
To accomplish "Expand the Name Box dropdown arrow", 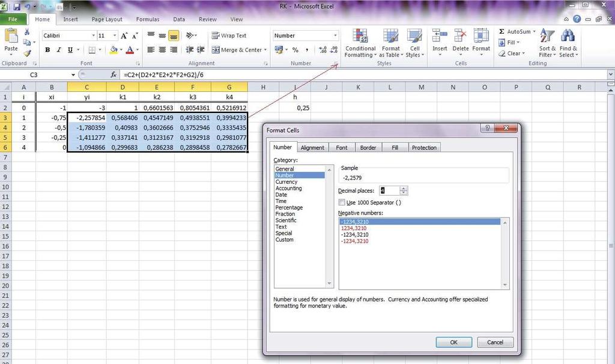I will click(73, 74).
